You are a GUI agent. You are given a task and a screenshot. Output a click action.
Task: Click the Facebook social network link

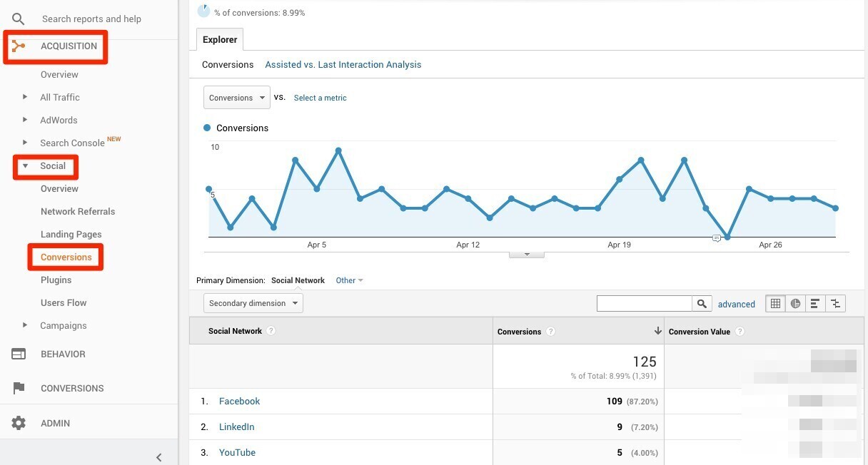click(x=239, y=401)
